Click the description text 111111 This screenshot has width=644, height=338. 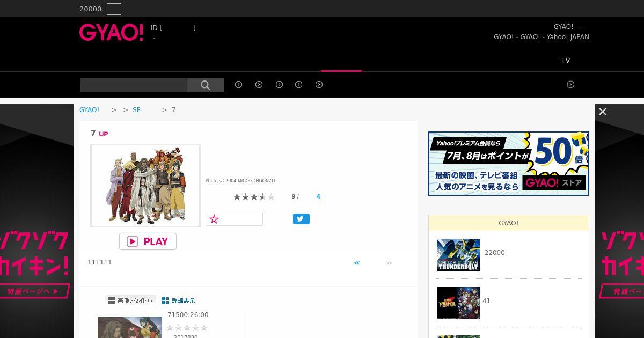(100, 262)
